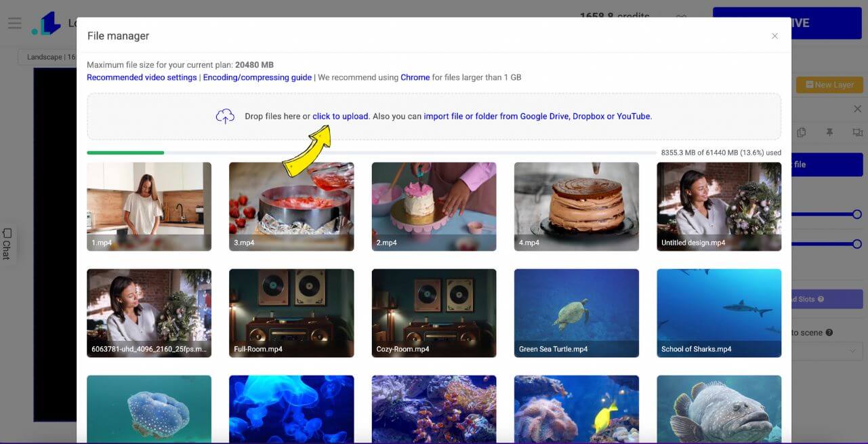Expand the dropdown below 'to scene'

pyautogui.click(x=827, y=350)
